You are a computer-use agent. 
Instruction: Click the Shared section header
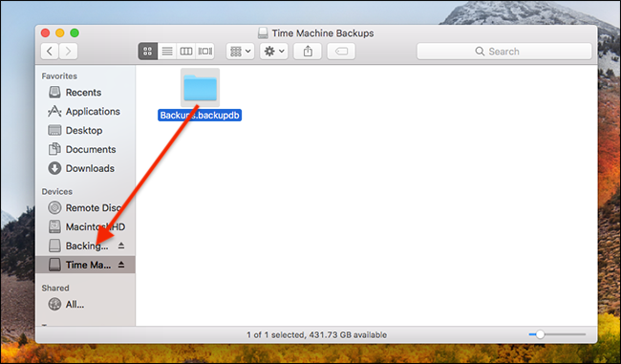(55, 288)
